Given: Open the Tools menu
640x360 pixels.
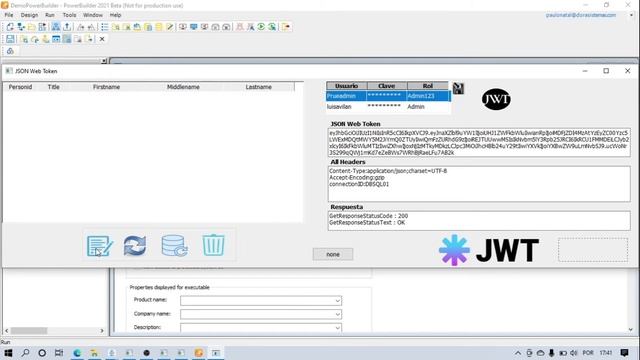Looking at the screenshot, I should coord(69,15).
